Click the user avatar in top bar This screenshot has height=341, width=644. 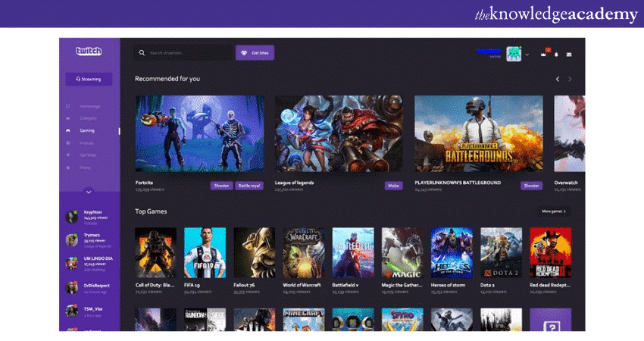coord(514,53)
